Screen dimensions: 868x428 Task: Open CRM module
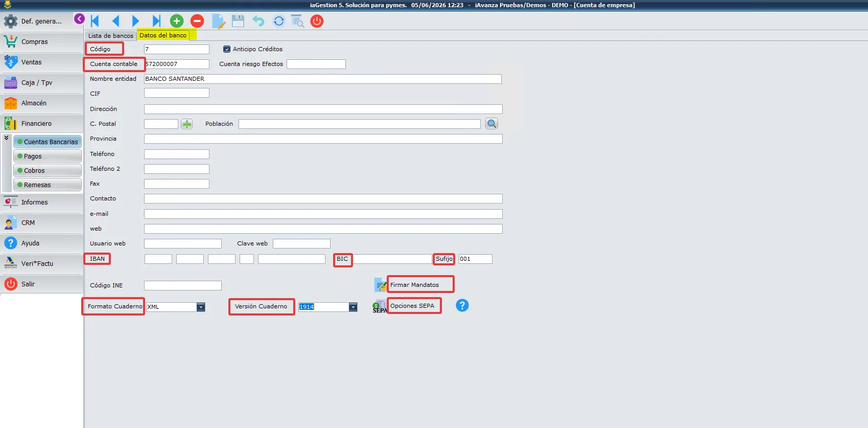click(41, 223)
